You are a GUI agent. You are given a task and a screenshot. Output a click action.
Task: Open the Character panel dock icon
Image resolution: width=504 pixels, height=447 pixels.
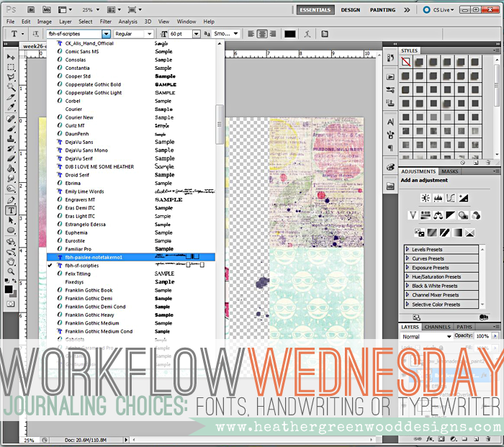tap(390, 122)
